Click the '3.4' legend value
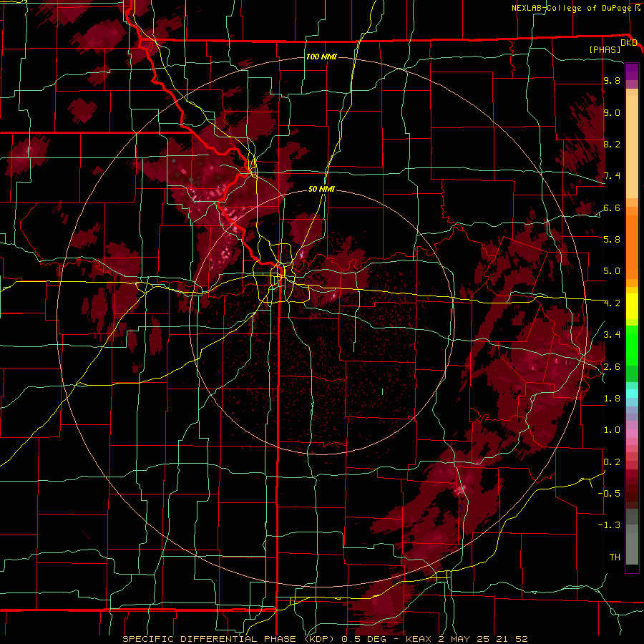This screenshot has width=644, height=644. (x=612, y=335)
